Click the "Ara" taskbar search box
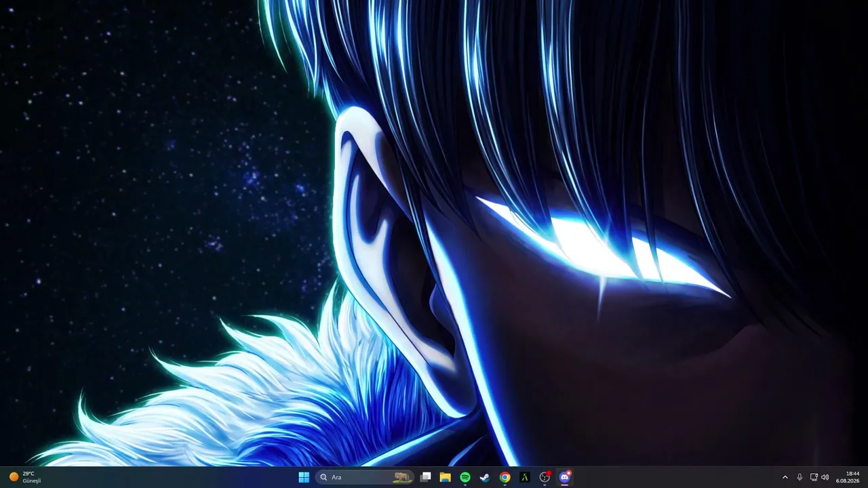This screenshot has height=488, width=868. [x=365, y=477]
